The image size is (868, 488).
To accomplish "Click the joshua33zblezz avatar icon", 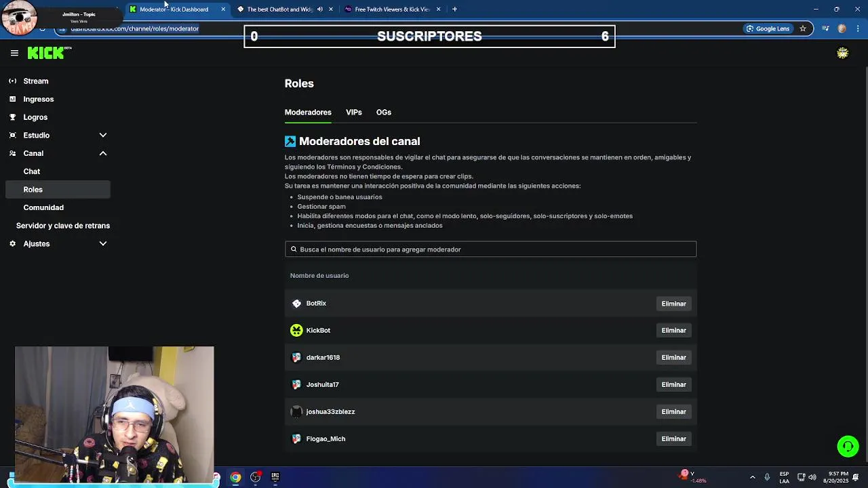I will (296, 412).
